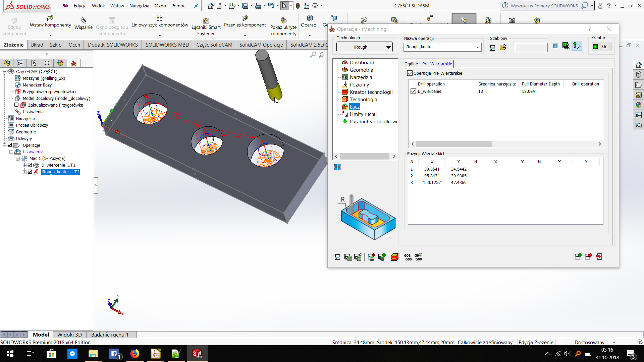Click the exit door icon in dialog footer

(599, 257)
